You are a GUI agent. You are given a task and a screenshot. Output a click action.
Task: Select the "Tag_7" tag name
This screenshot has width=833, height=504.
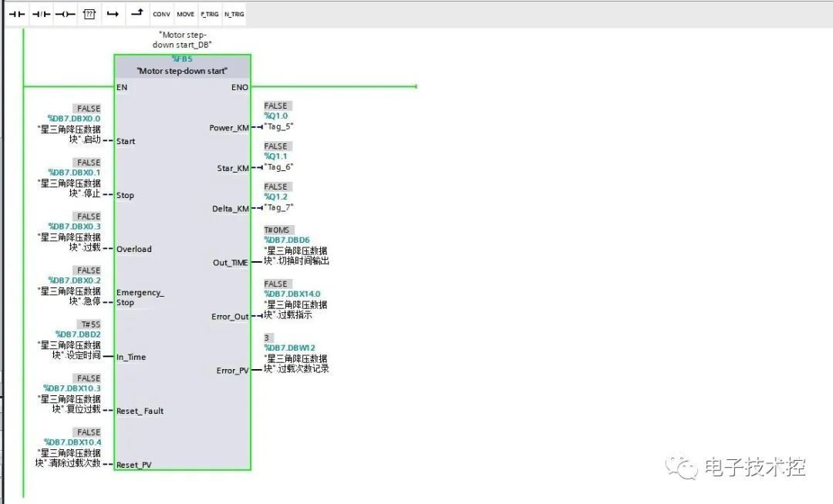point(279,207)
